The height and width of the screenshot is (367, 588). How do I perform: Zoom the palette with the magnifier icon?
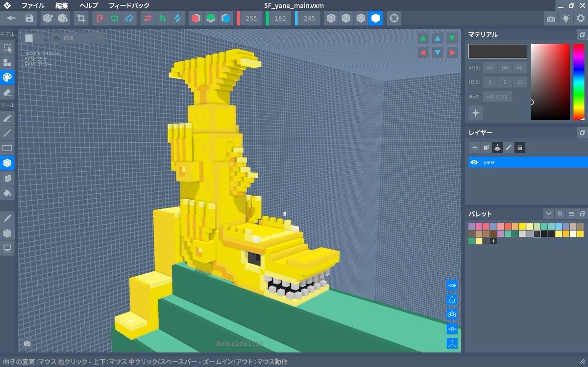(560, 214)
